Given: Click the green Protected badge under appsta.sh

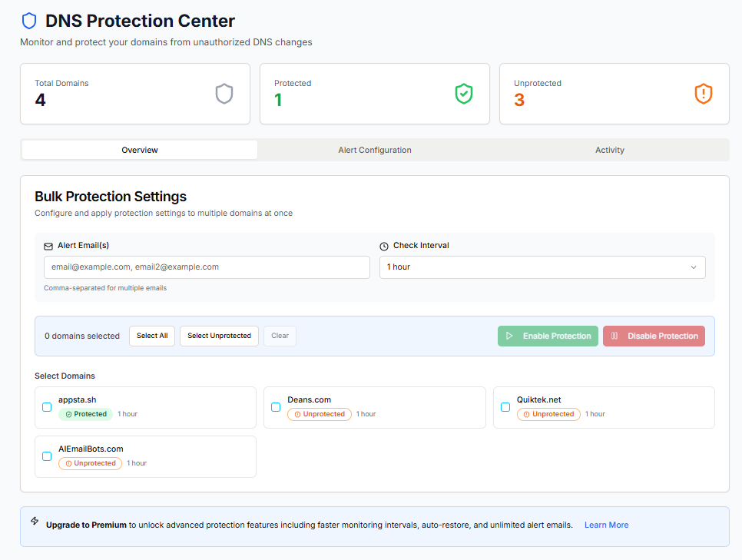Looking at the screenshot, I should tap(85, 414).
